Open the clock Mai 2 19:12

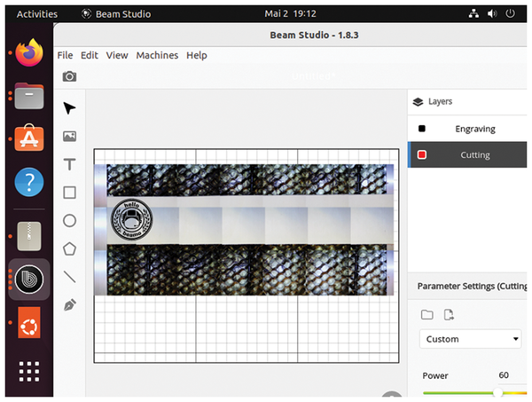290,13
